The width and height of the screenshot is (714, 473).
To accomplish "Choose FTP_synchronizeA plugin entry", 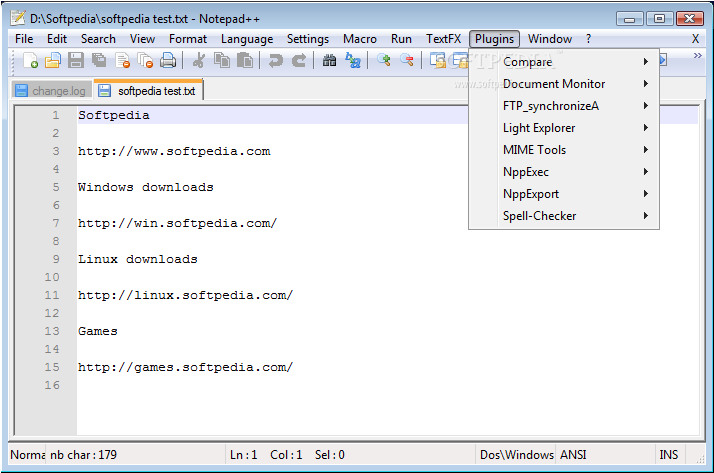I will 564,106.
